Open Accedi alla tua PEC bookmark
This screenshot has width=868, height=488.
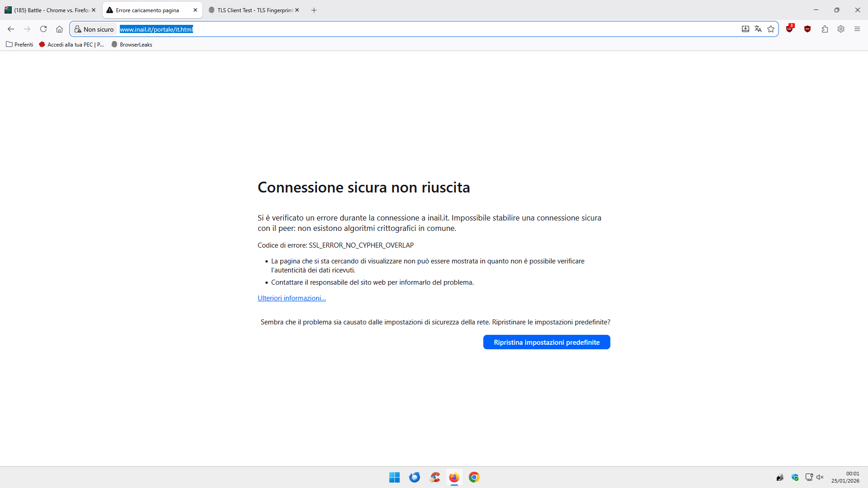[x=71, y=44]
